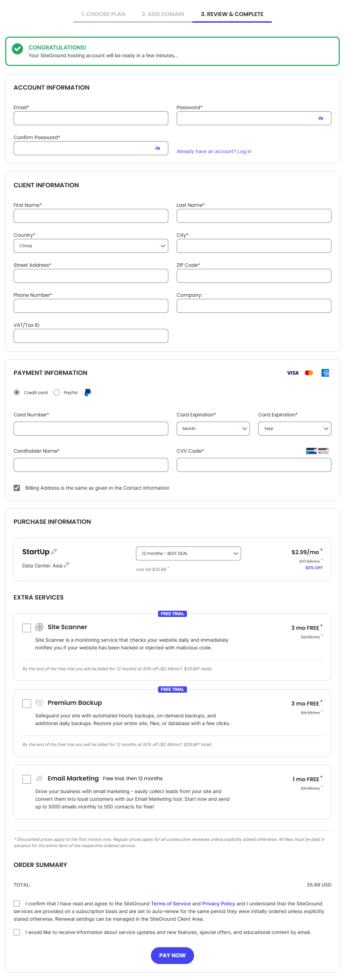
Task: Expand the card expiration Month dropdown
Action: pos(213,428)
